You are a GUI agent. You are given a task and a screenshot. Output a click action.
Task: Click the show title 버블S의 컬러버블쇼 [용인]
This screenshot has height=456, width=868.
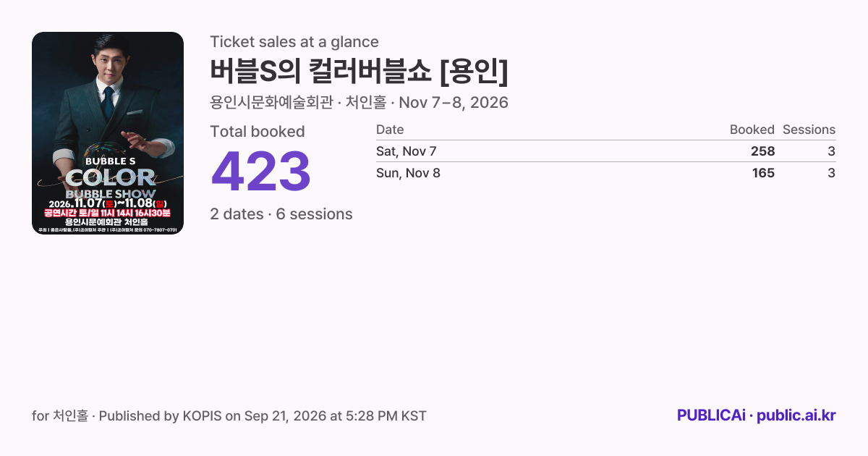pos(359,71)
